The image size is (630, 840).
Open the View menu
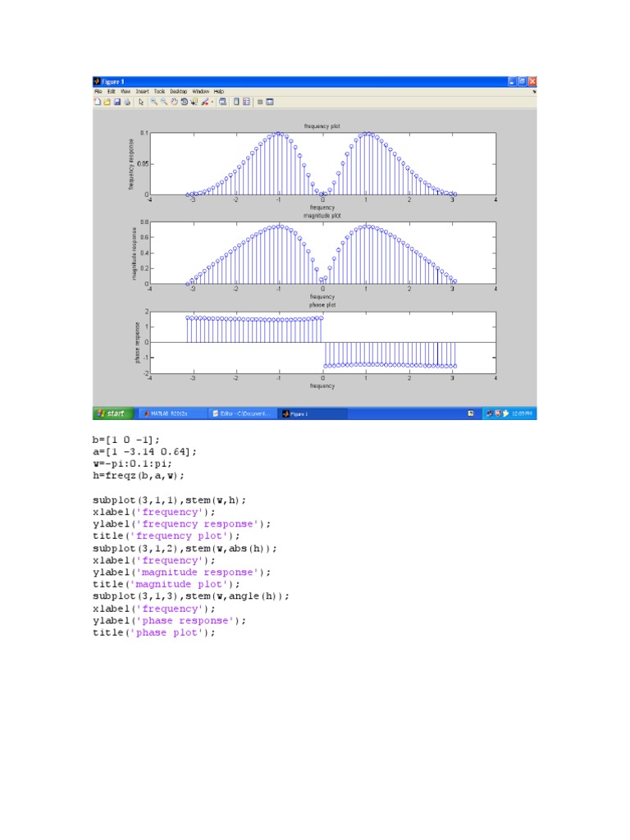click(x=126, y=92)
